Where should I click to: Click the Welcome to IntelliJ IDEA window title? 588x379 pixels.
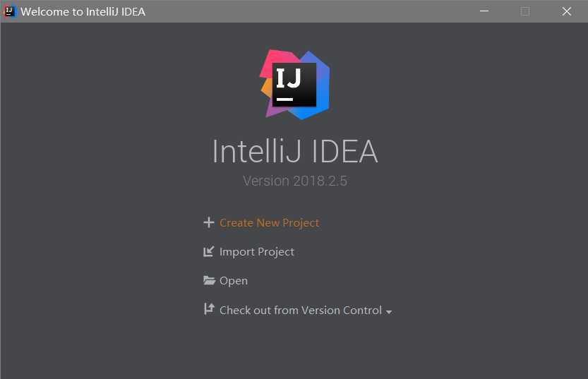coord(83,11)
